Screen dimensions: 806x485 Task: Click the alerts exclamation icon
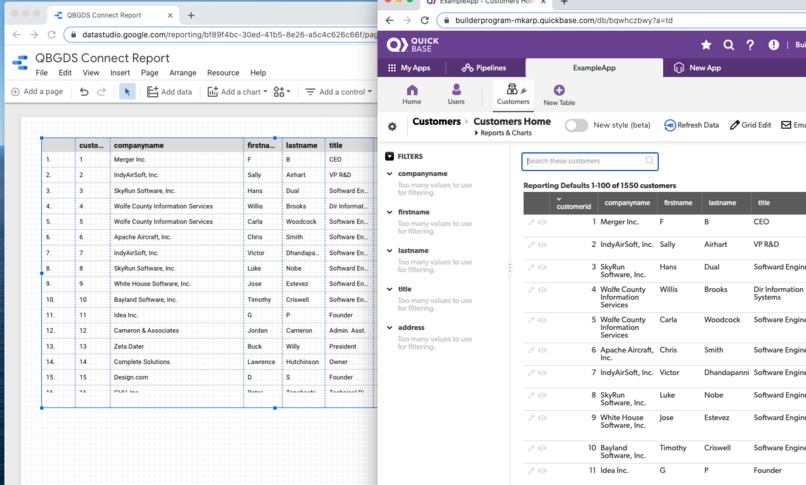(773, 45)
